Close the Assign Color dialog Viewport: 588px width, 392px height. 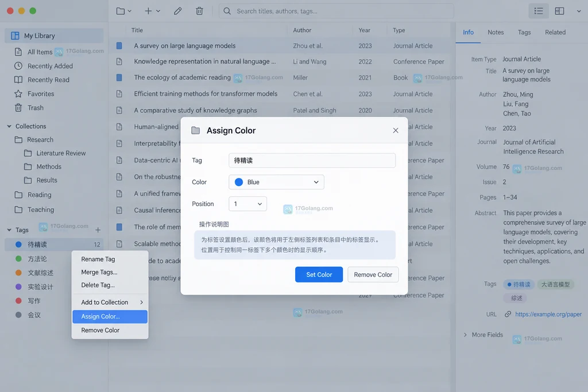396,130
